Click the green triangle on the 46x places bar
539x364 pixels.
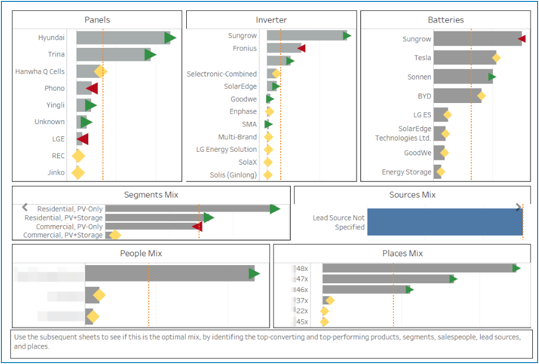tap(409, 290)
